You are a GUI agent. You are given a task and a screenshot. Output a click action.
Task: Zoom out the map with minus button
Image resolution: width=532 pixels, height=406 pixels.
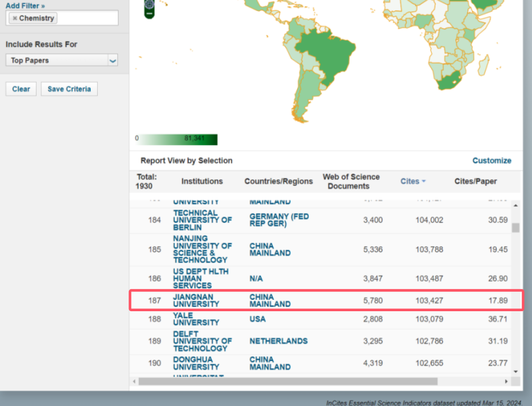(149, 14)
